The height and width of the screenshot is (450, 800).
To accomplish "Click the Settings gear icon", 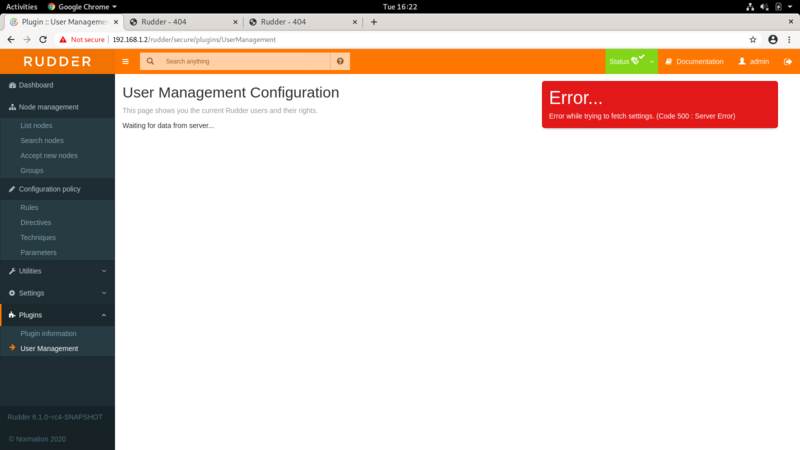I will (x=12, y=293).
